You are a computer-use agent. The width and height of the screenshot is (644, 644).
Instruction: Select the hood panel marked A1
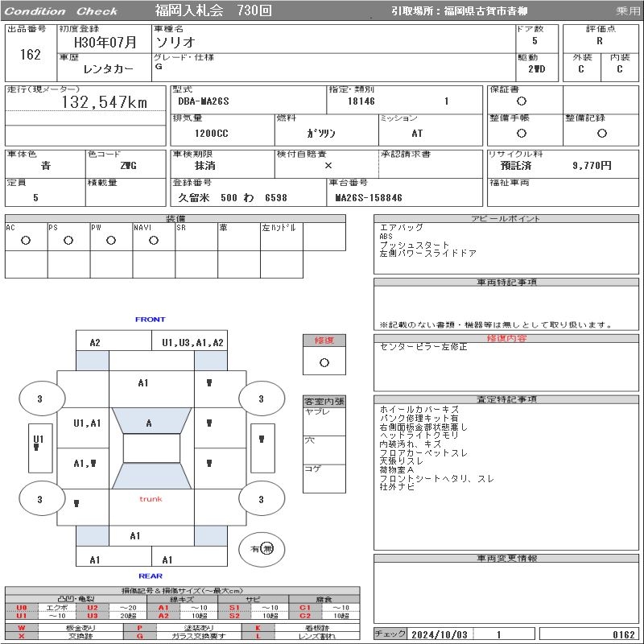coord(143,383)
